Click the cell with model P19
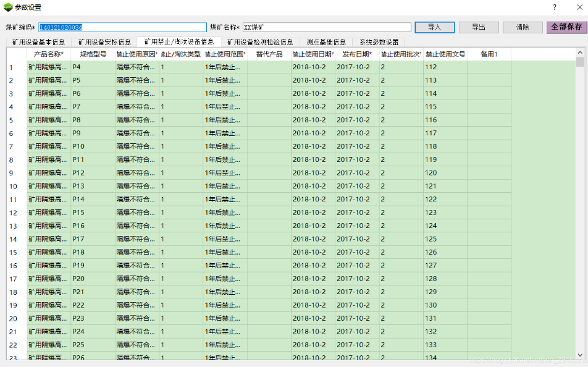588x367 pixels. tap(93, 265)
